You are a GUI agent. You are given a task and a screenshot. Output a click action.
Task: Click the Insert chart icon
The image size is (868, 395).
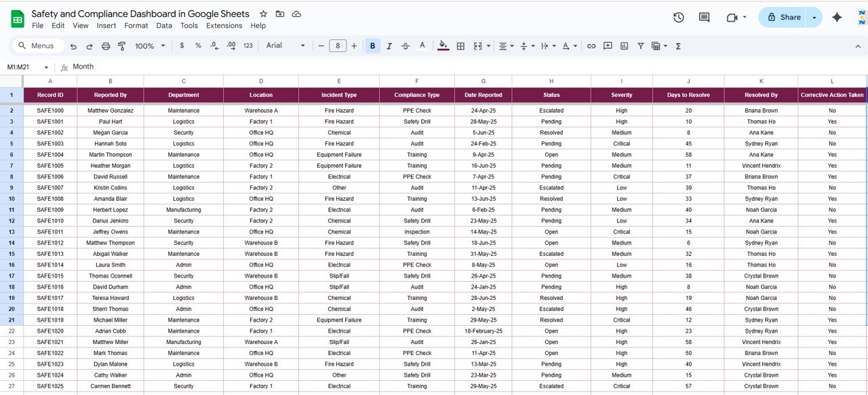pyautogui.click(x=624, y=46)
